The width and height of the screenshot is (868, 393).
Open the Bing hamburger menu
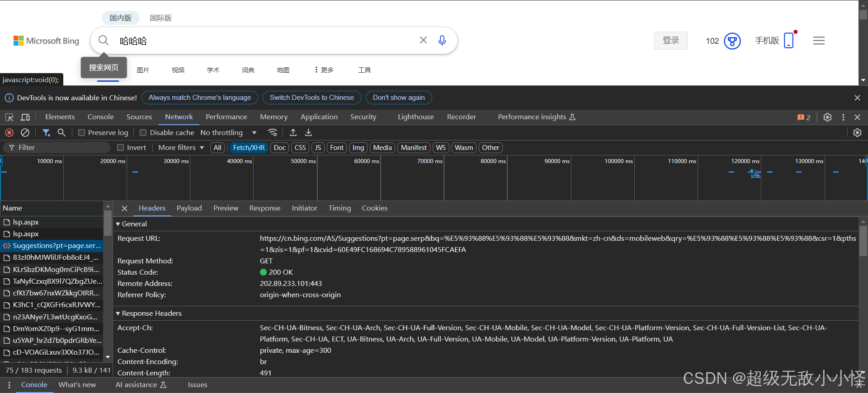coord(819,41)
